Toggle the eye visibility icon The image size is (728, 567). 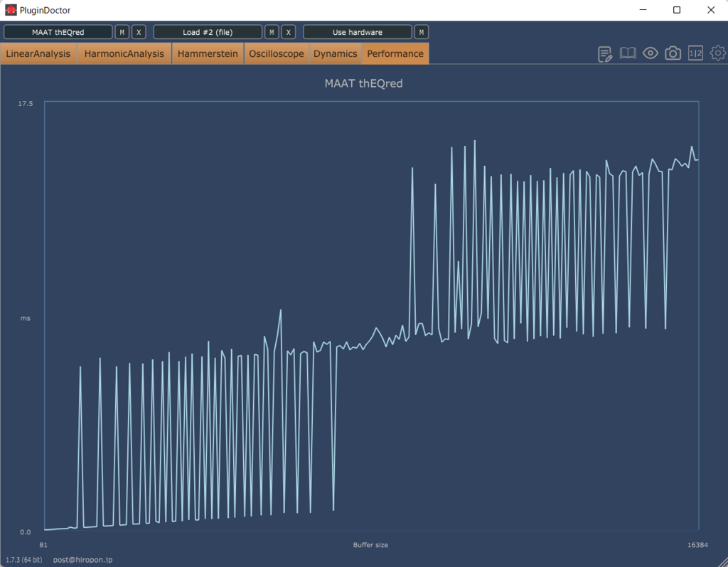651,53
